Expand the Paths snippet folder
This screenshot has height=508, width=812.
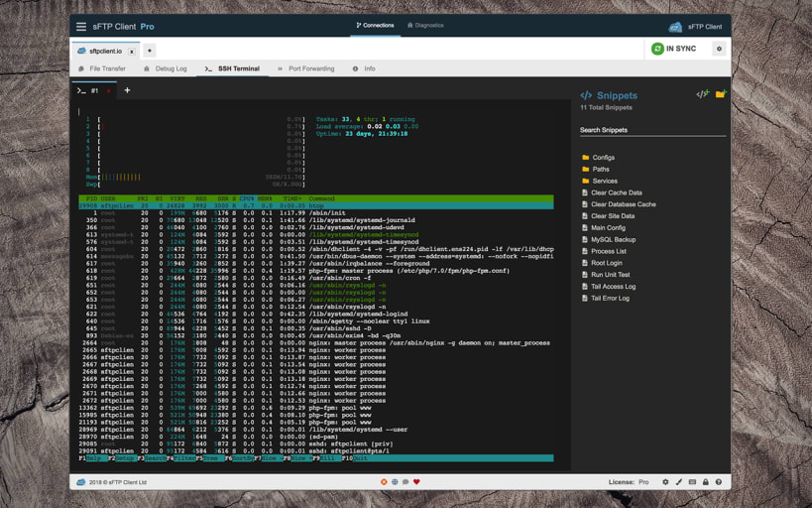click(600, 170)
